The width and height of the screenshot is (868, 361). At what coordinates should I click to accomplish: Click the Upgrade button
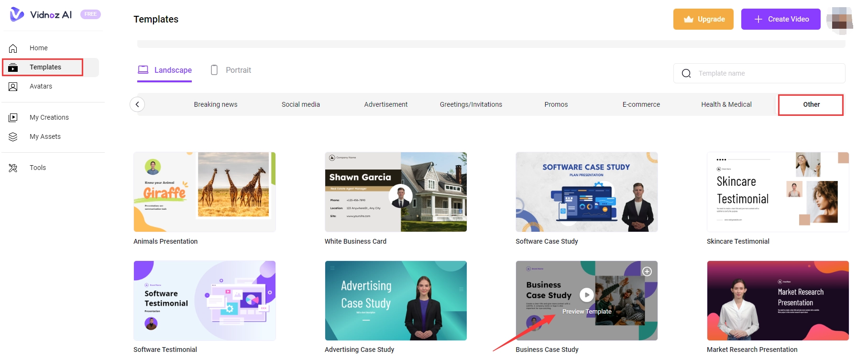[x=703, y=19]
